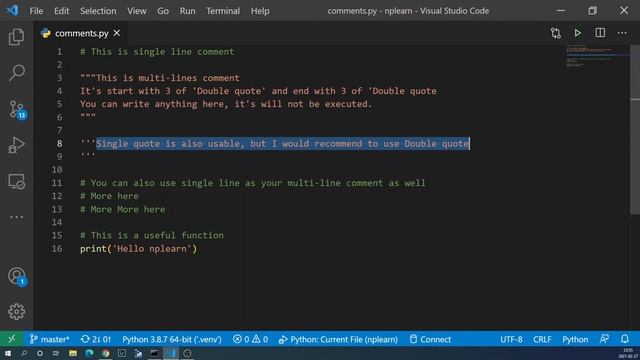Open Microsoft Edge from taskbar
The image size is (640, 360).
point(89,353)
